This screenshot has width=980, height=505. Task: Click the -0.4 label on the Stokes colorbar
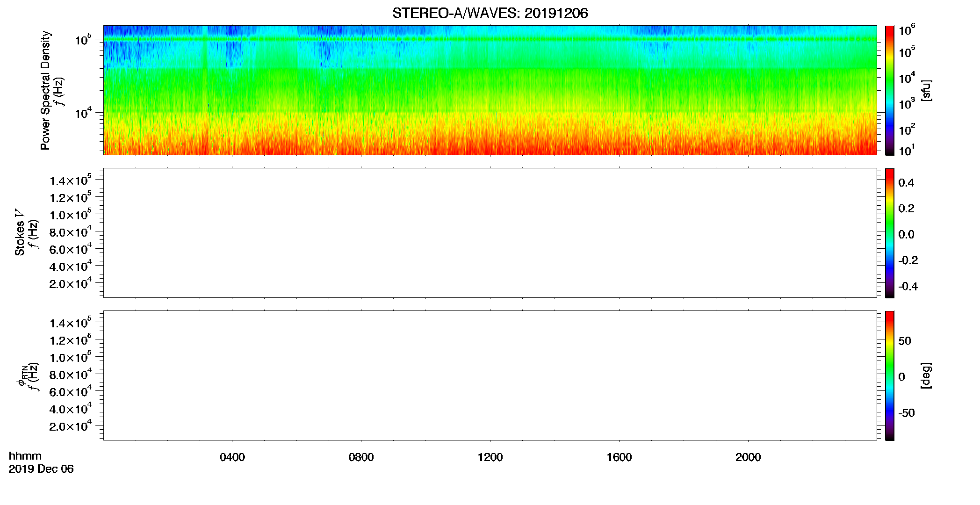click(x=908, y=287)
